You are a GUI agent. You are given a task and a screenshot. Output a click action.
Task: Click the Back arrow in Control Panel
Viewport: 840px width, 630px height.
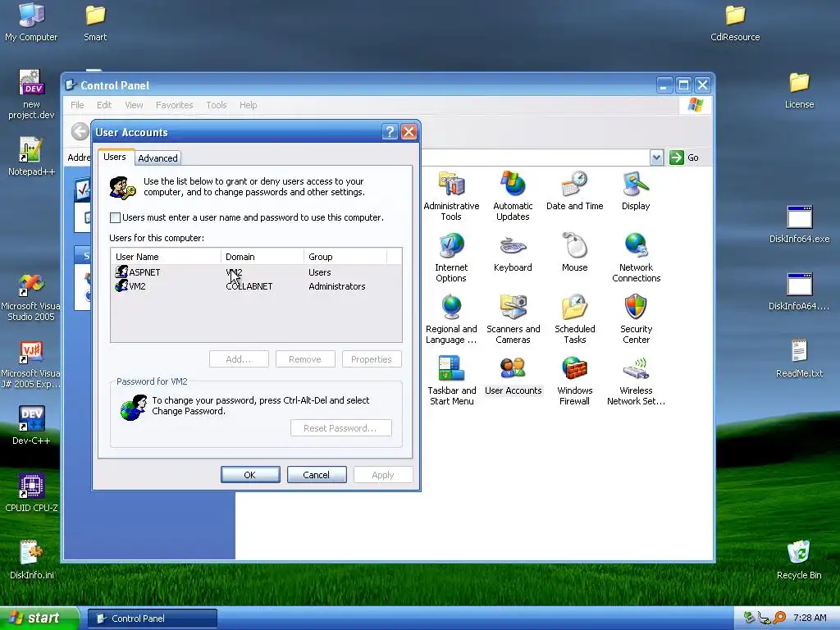pos(80,131)
